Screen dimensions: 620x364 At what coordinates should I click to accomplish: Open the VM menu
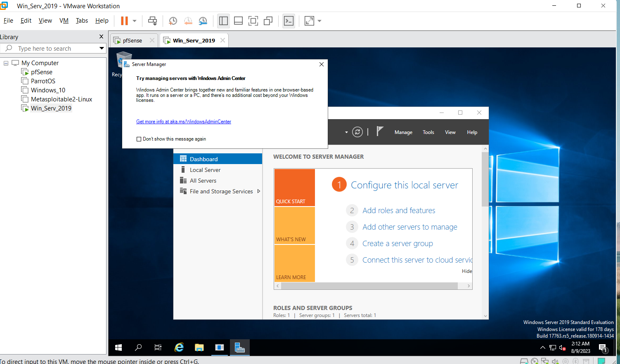coord(64,21)
